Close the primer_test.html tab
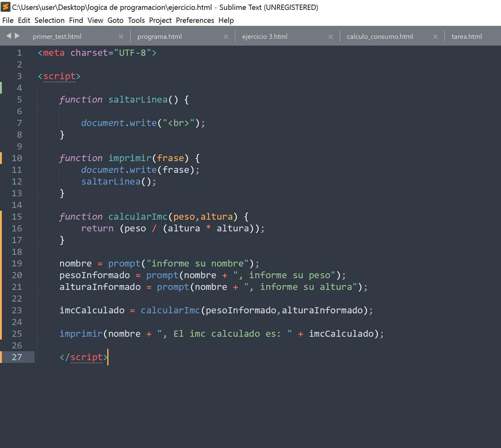501x448 pixels. 121,37
